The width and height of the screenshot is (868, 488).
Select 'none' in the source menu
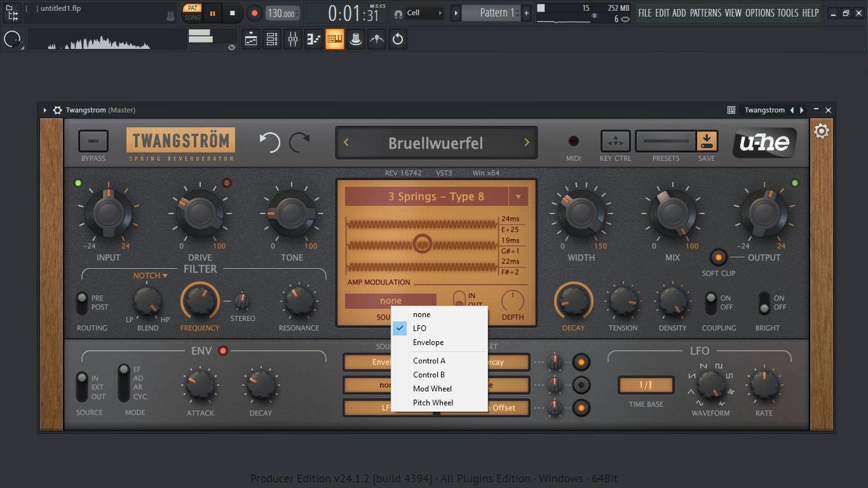pos(440,315)
